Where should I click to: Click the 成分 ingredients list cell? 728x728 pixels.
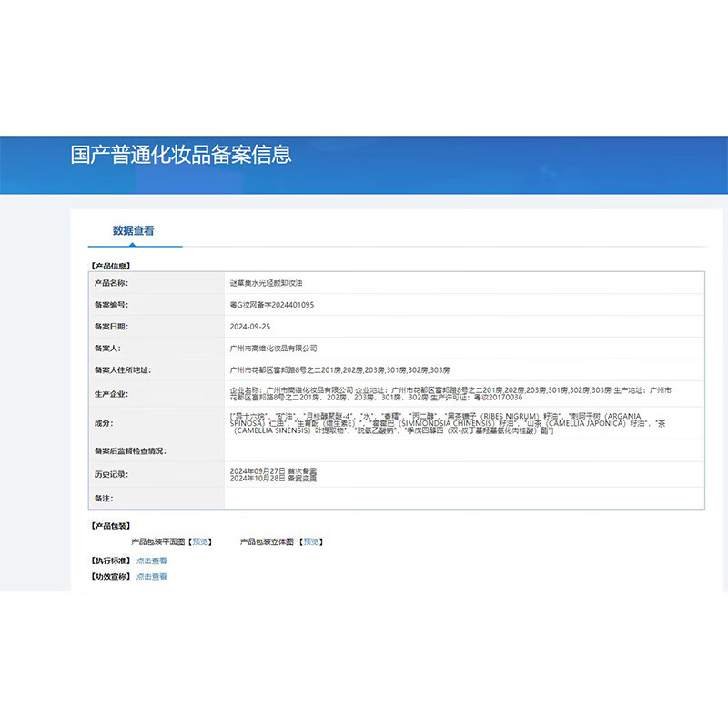[x=462, y=422]
